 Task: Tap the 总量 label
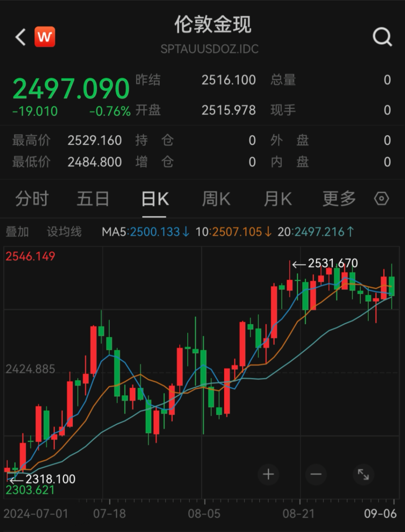(283, 80)
